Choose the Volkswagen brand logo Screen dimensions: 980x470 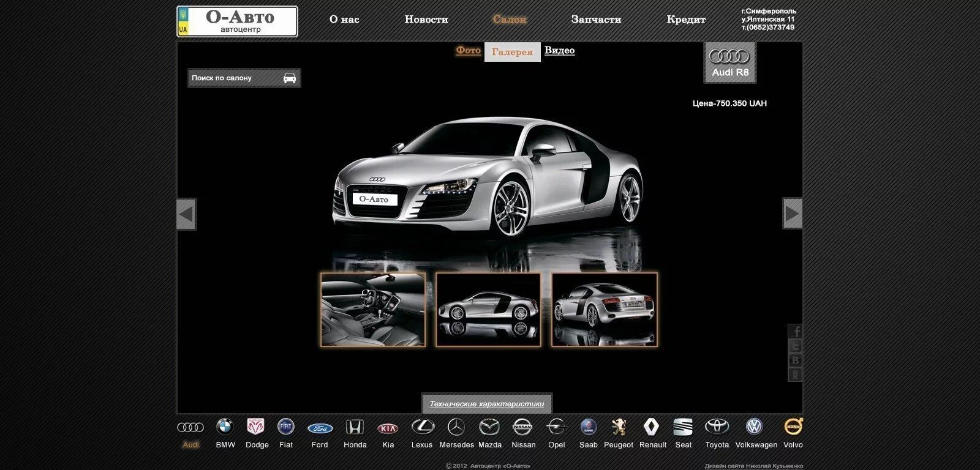754,427
